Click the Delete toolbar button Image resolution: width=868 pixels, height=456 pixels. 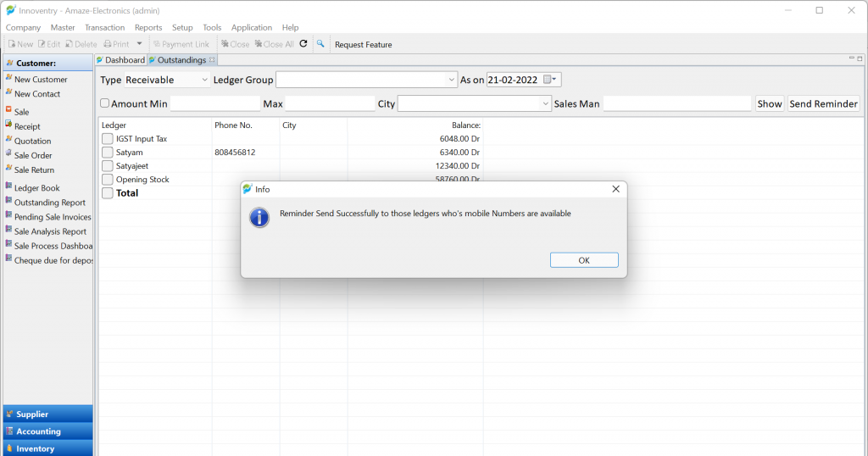point(81,44)
